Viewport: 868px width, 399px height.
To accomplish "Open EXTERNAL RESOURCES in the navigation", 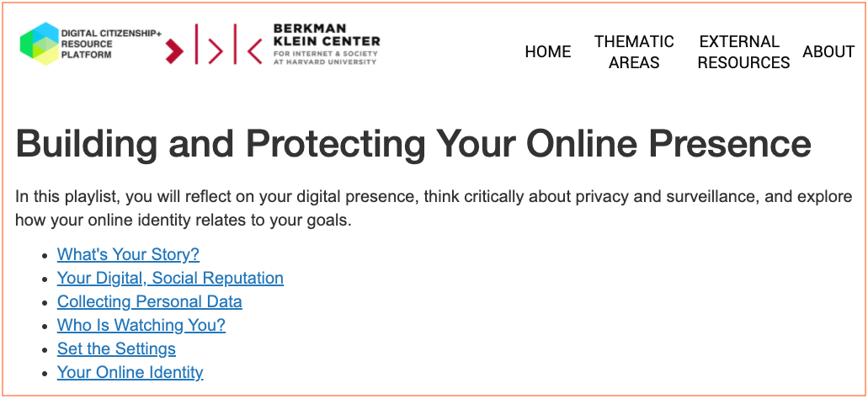I will pos(743,51).
